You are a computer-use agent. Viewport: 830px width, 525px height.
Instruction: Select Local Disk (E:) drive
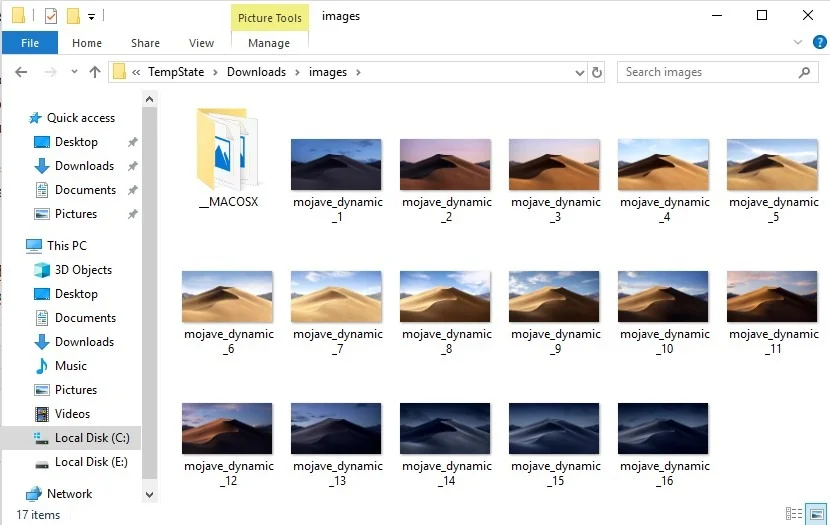[x=91, y=462]
